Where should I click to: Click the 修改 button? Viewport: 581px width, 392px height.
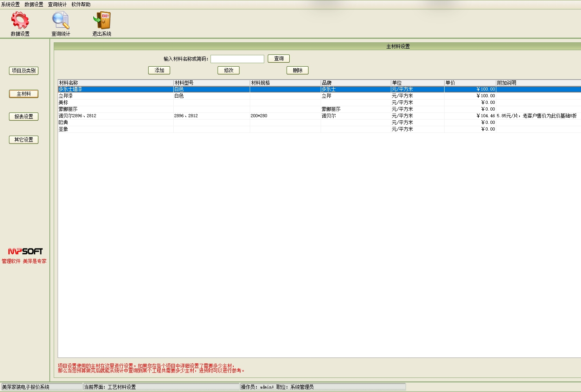(229, 70)
